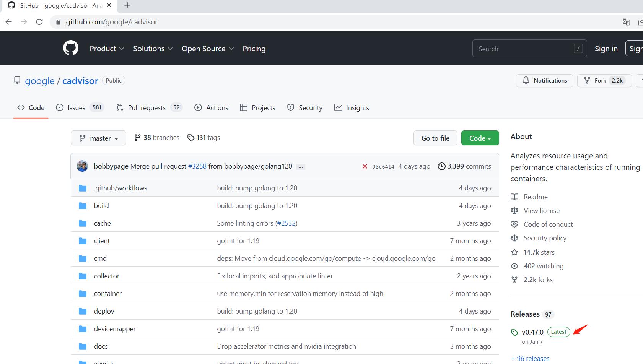
Task: Open the Insights tab
Action: pyautogui.click(x=352, y=108)
